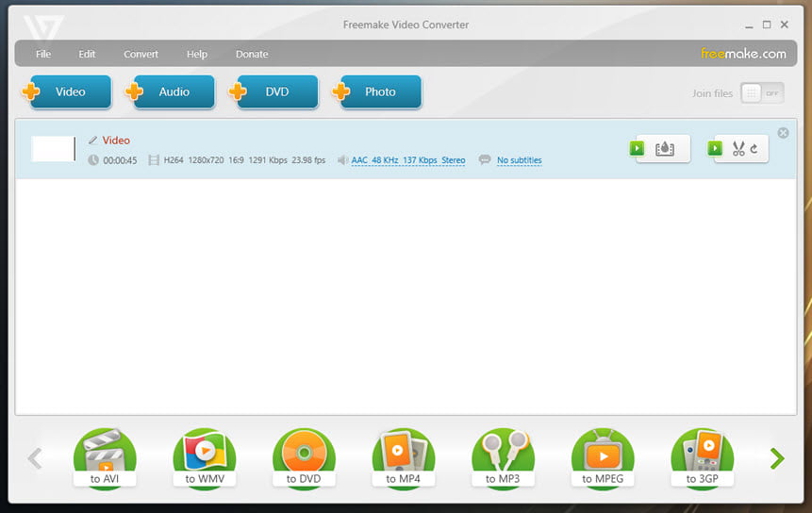Choose the to AVI output format
Screen dimensions: 812x513
coord(105,458)
